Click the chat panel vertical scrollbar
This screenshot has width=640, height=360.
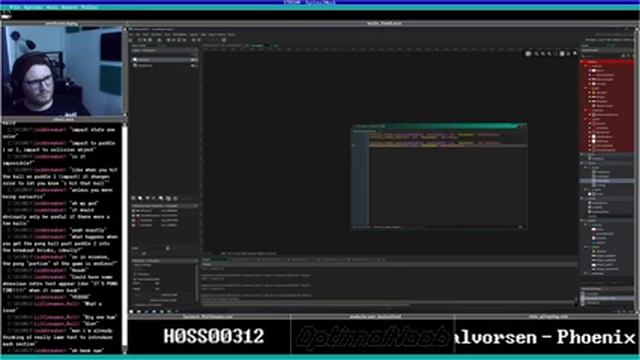pos(124,237)
